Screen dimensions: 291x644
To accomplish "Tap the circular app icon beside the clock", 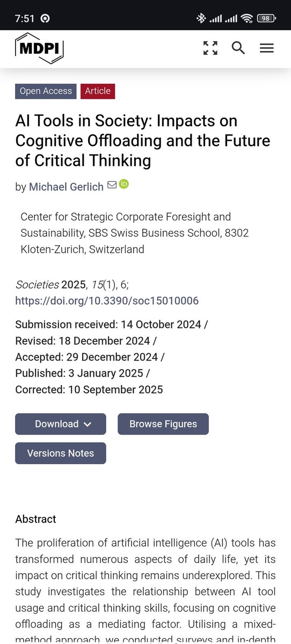I will point(46,19).
